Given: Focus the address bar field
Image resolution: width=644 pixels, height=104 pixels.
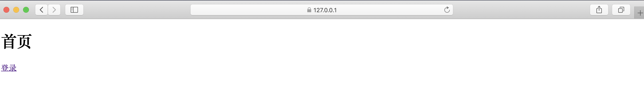Looking at the screenshot, I should [322, 10].
